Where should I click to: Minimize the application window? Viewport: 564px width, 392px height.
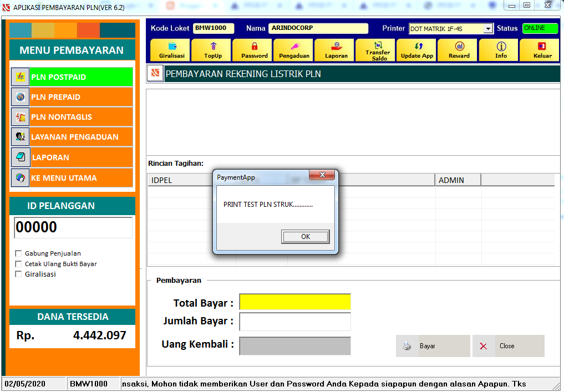pyautogui.click(x=512, y=6)
